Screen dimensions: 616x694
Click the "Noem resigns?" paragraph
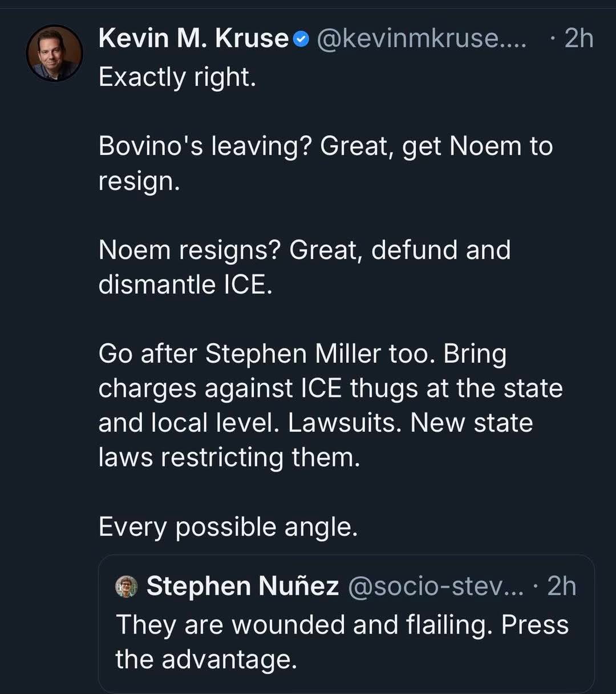(x=304, y=250)
